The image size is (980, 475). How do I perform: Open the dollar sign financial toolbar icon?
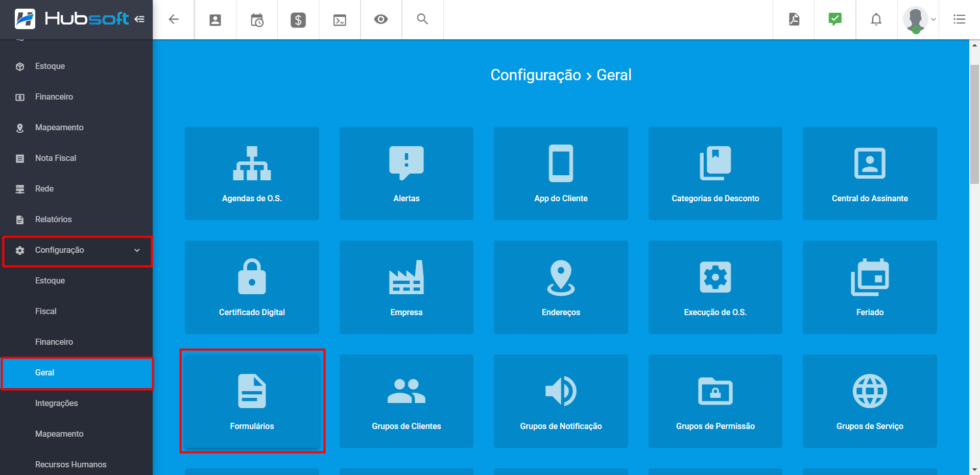tap(298, 20)
